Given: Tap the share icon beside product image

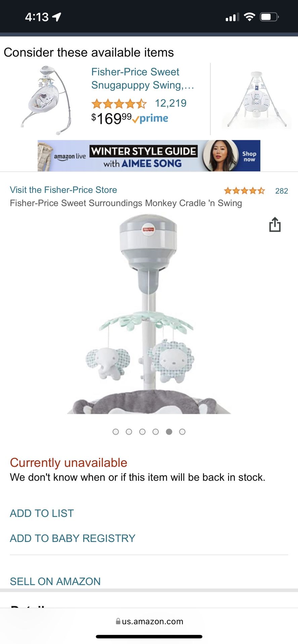Looking at the screenshot, I should point(275,224).
